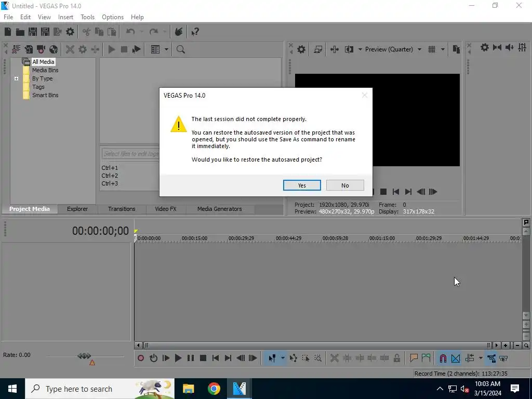Open the Edit tool dropdown arrow
Image resolution: width=532 pixels, height=399 pixels.
283,358
